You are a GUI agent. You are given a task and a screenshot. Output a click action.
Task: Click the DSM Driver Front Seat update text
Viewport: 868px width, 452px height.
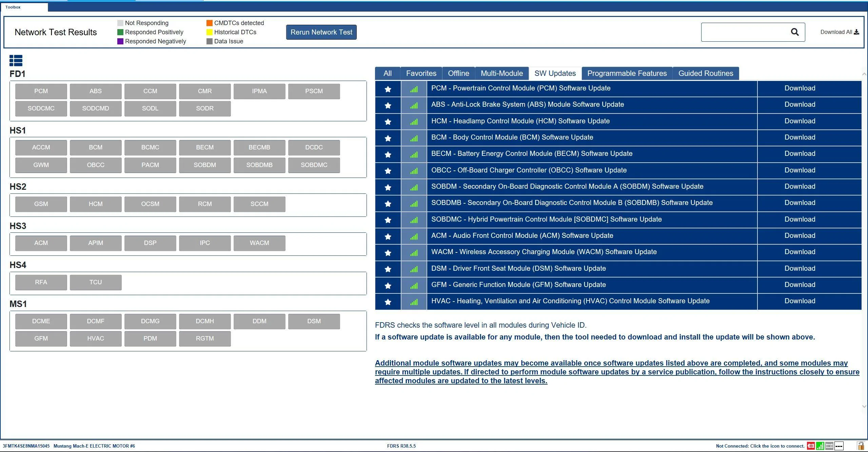518,268
